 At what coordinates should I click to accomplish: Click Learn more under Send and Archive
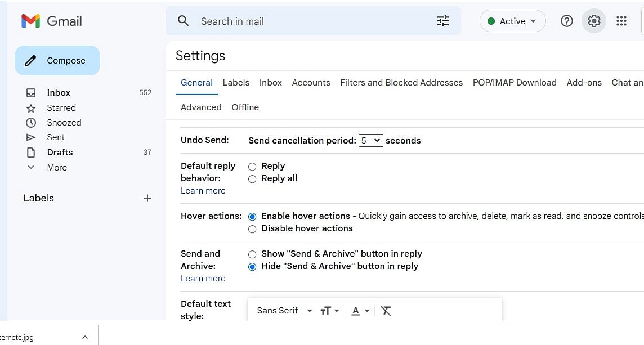point(203,279)
